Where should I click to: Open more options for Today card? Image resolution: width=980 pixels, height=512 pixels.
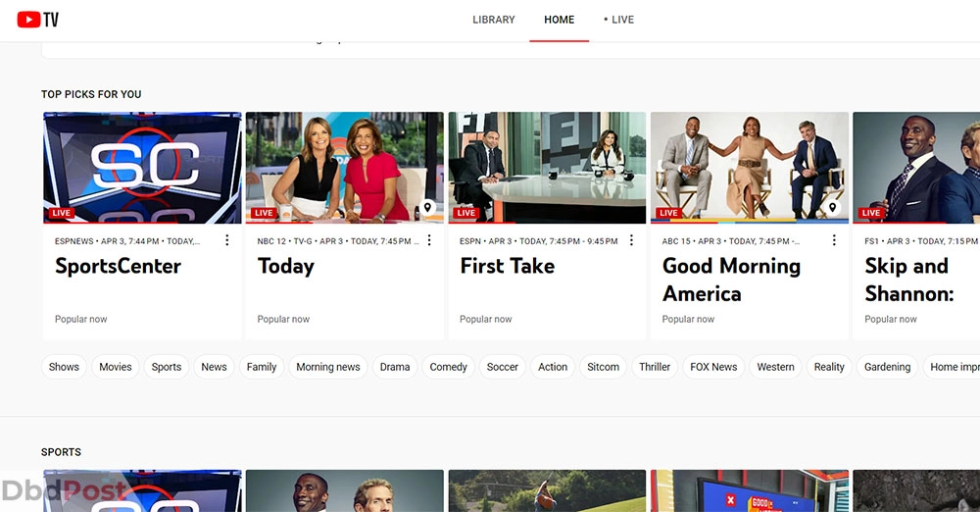coord(429,240)
